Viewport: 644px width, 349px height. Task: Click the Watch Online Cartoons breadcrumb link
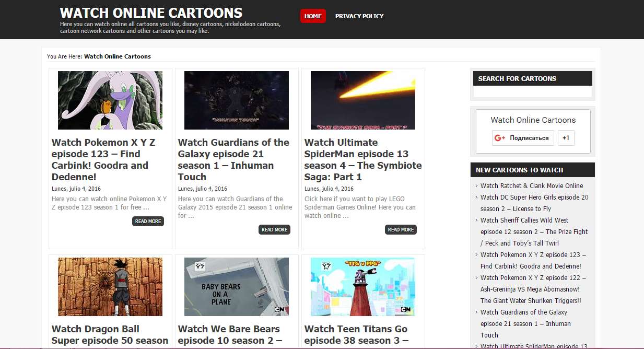click(x=118, y=56)
